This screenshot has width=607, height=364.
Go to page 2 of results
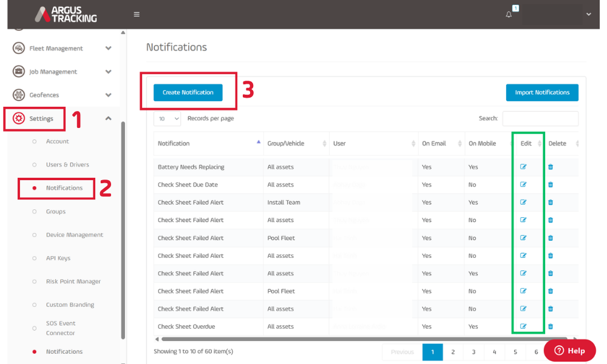click(x=453, y=352)
